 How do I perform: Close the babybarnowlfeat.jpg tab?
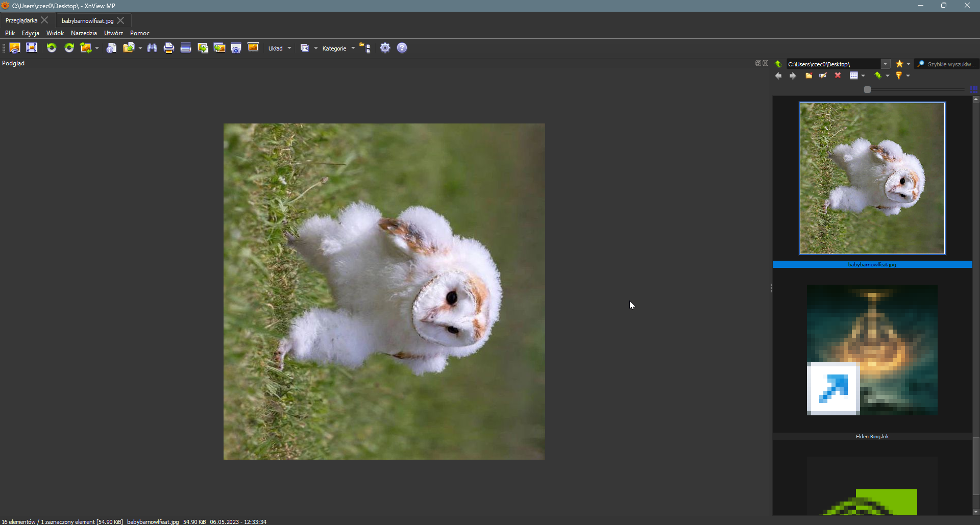pos(120,20)
